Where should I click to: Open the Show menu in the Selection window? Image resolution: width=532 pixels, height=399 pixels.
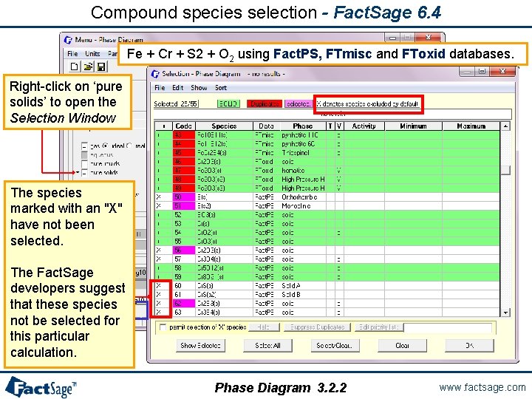[x=199, y=88]
